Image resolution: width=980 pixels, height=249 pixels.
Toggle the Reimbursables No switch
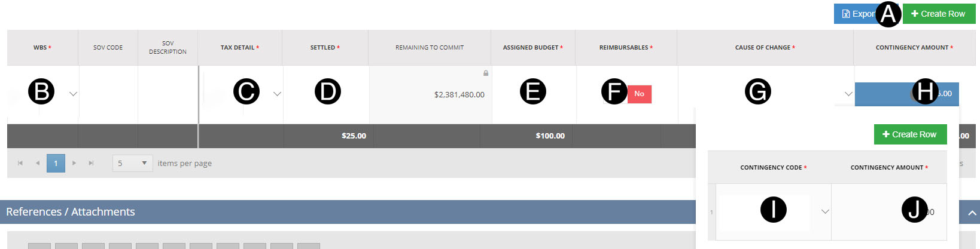click(x=639, y=94)
